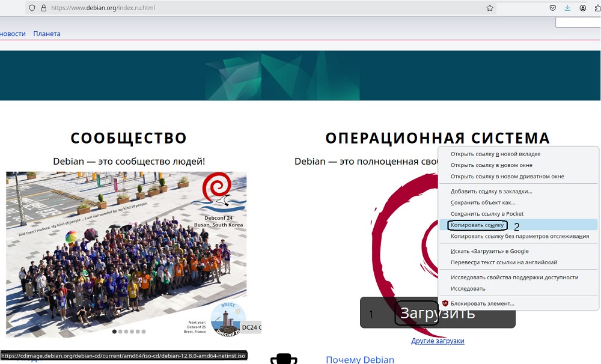The width and height of the screenshot is (601, 364).
Task: Click the URL address bar
Action: point(261,8)
